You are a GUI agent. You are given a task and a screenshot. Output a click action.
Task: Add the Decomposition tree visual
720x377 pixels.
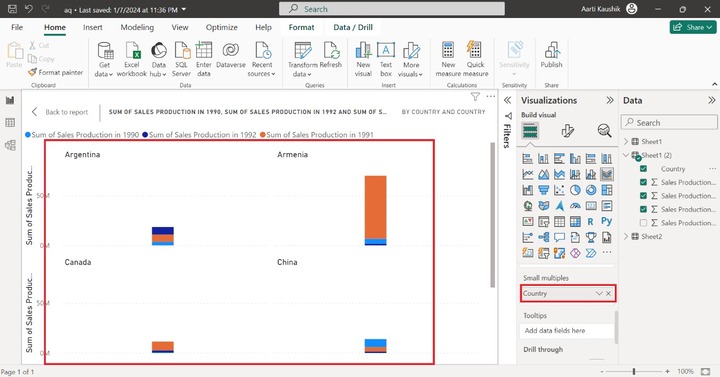tap(544, 237)
